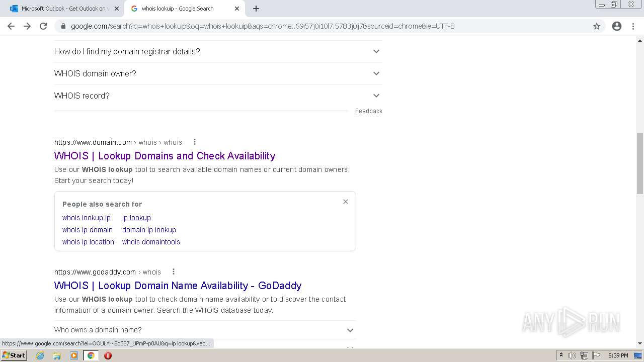Viewport: 644px width, 362px height.
Task: Show hidden system tray icons
Action: (561, 355)
